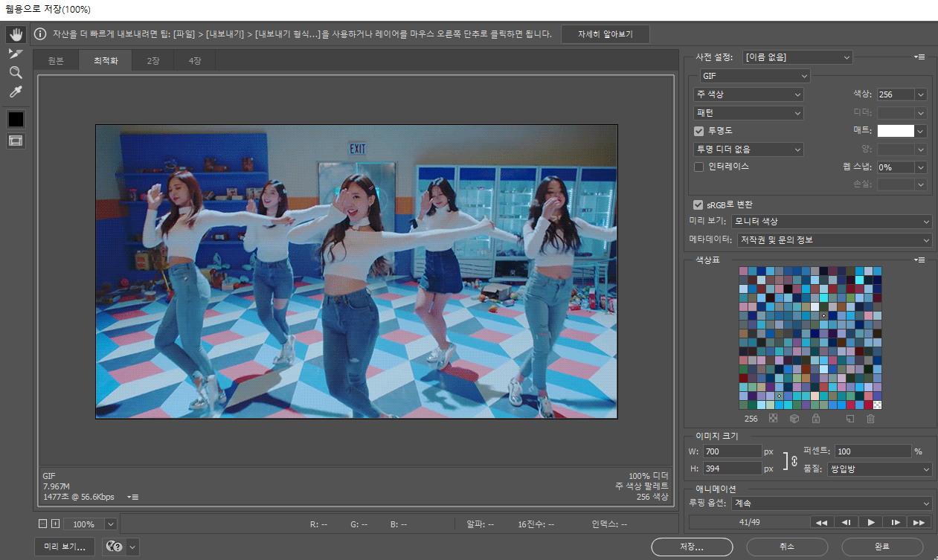Delete selected color trash icon
Image resolution: width=938 pixels, height=560 pixels.
[x=870, y=419]
